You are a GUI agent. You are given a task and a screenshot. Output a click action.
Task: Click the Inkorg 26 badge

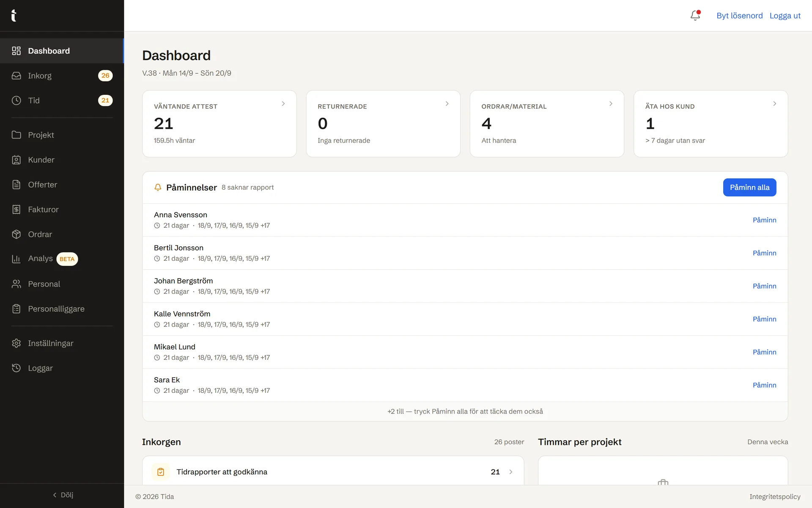(x=105, y=76)
